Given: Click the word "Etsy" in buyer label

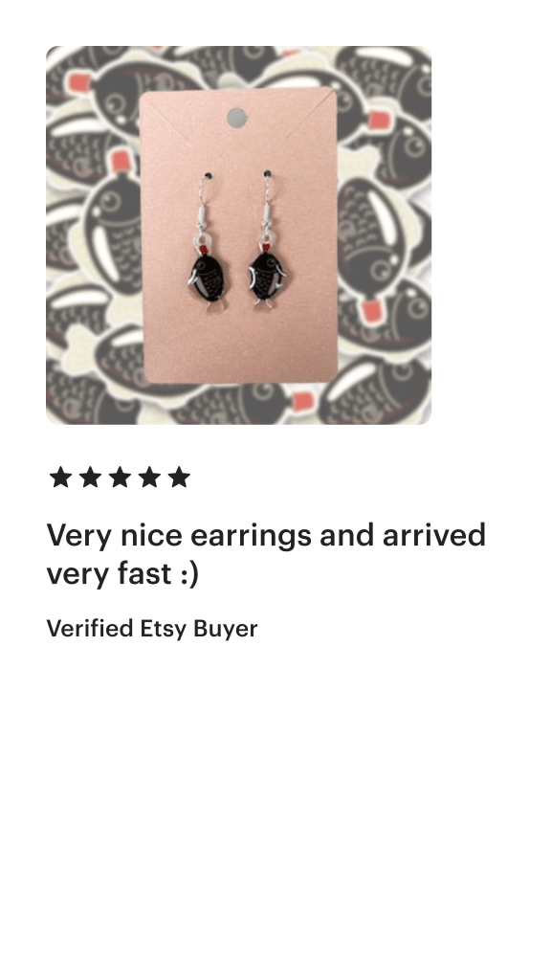Looking at the screenshot, I should click(164, 629).
